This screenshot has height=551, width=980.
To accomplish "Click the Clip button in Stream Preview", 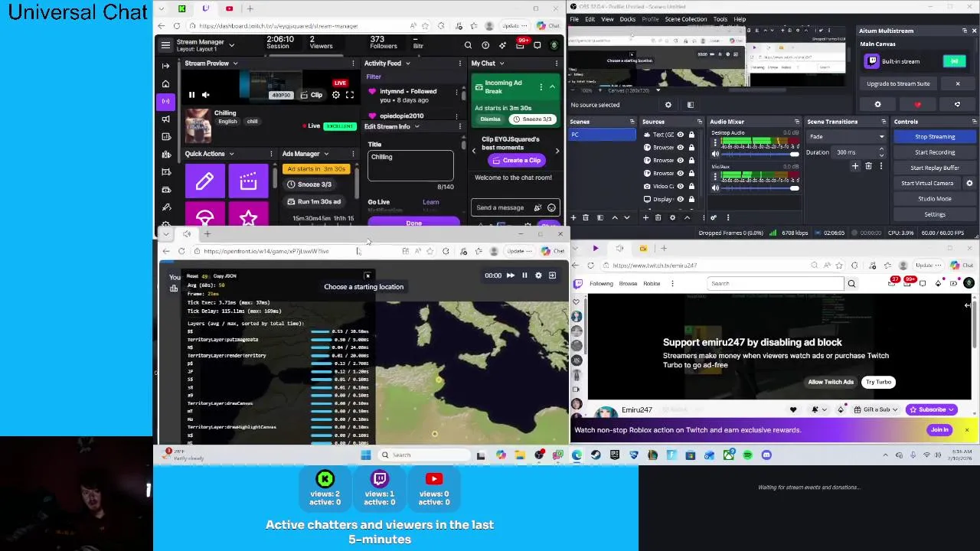I will click(311, 95).
